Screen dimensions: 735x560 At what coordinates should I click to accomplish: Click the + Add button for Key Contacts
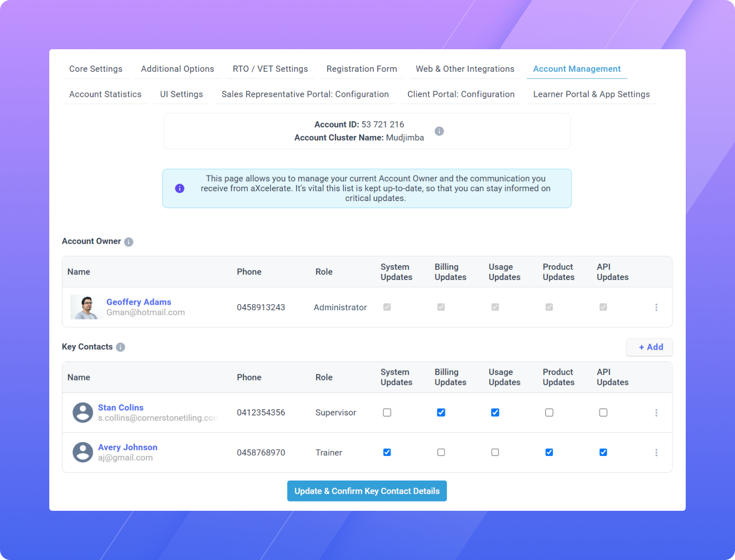649,347
